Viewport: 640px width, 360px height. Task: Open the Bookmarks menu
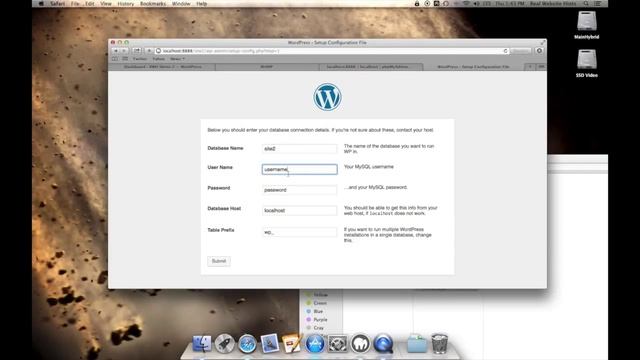[x=153, y=4]
